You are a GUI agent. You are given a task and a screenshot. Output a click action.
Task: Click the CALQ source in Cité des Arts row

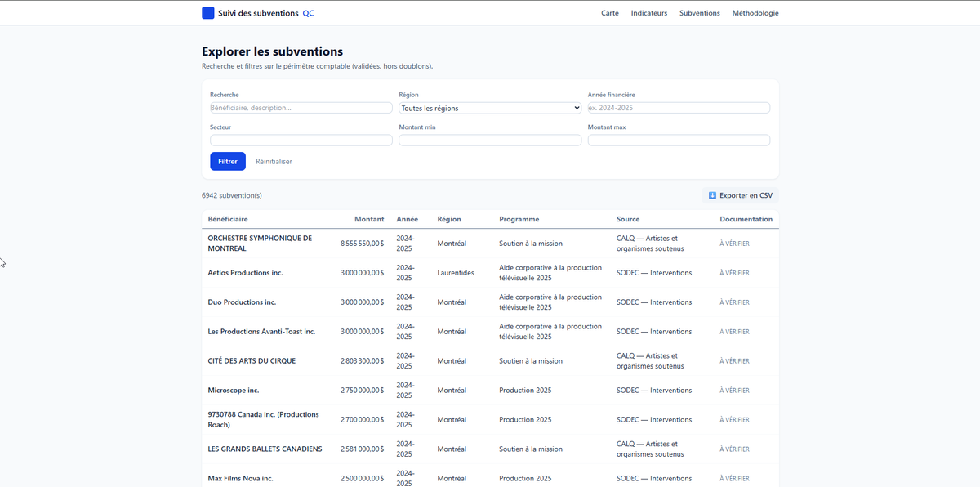650,361
